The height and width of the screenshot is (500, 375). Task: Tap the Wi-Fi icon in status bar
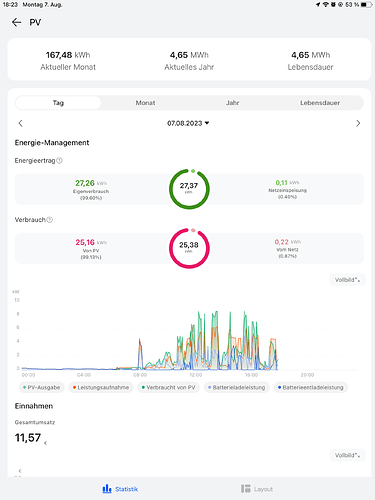coord(325,5)
